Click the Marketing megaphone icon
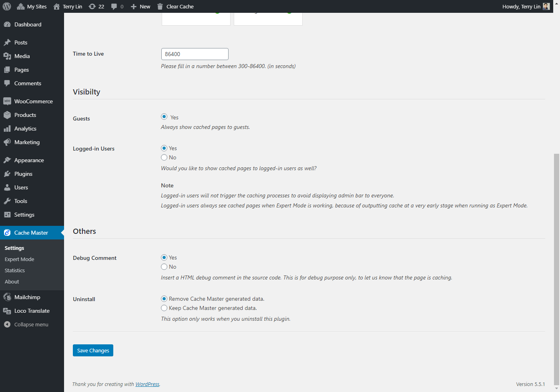 coord(7,142)
